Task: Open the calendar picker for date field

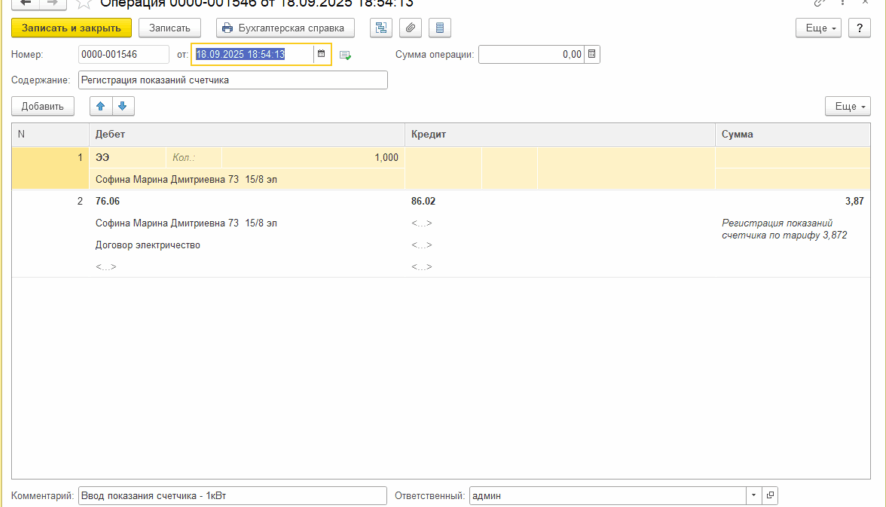Action: (321, 55)
